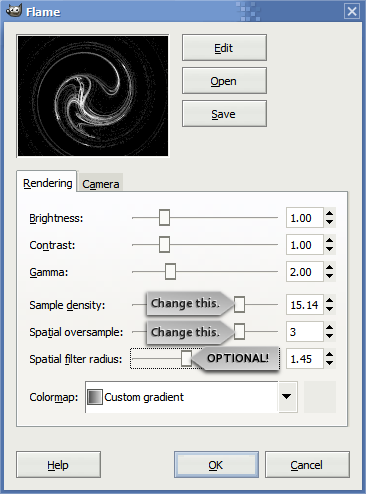Click the Save button

tap(224, 114)
